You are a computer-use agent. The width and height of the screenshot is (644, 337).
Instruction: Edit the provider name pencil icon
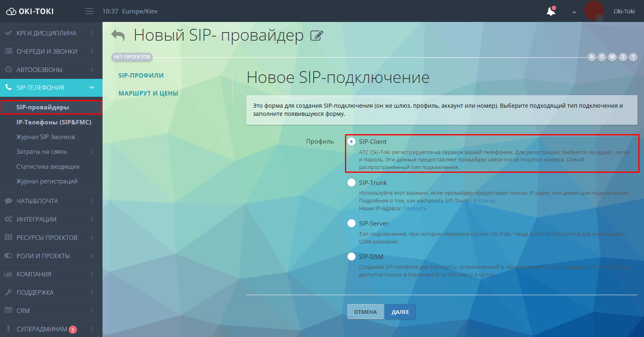pyautogui.click(x=317, y=35)
